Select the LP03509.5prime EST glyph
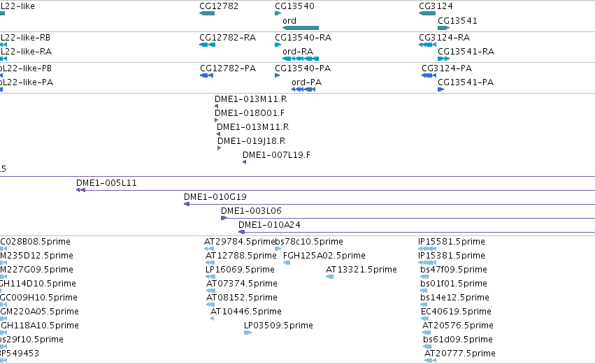This screenshot has height=364, width=595. click(248, 333)
